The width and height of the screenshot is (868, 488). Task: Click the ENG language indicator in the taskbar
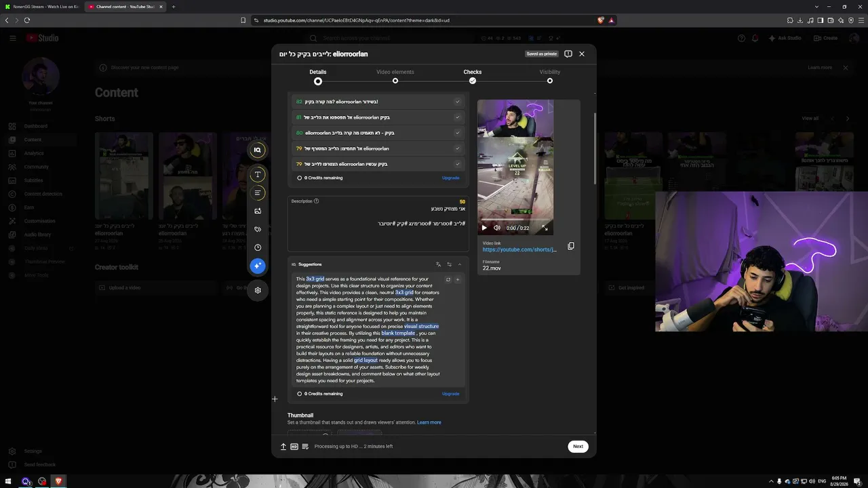[x=822, y=481]
